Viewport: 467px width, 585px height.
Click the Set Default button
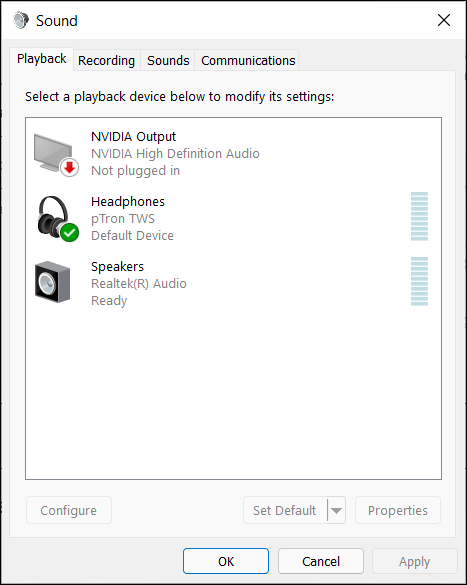pyautogui.click(x=285, y=510)
